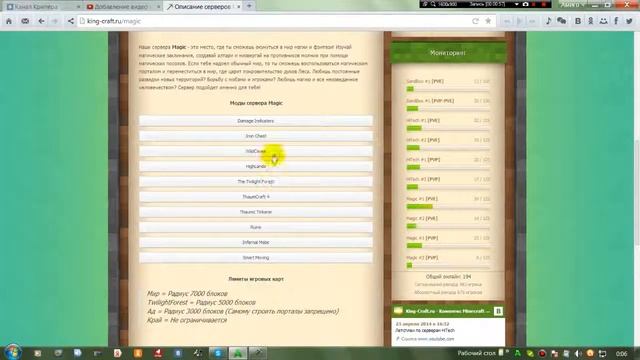Image resolution: width=640 pixels, height=360 pixels.
Task: Select the Sandbox #1 [PVP-PVE] server label
Action: tap(430, 101)
